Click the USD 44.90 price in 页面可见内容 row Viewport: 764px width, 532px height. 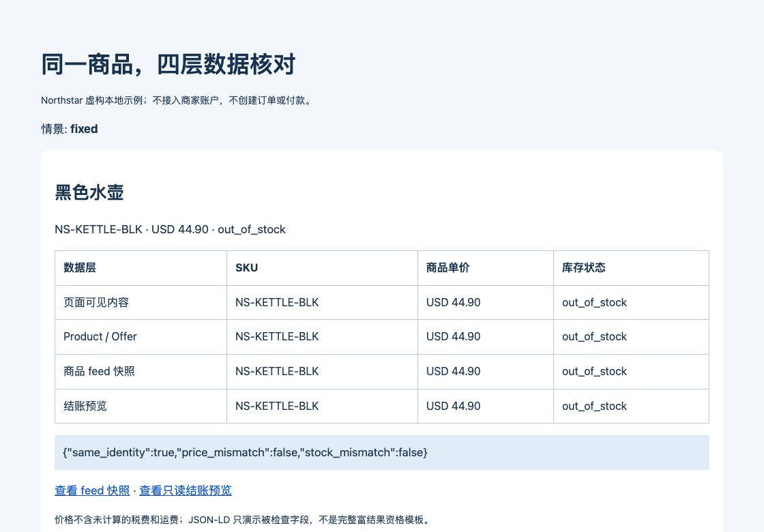453,303
